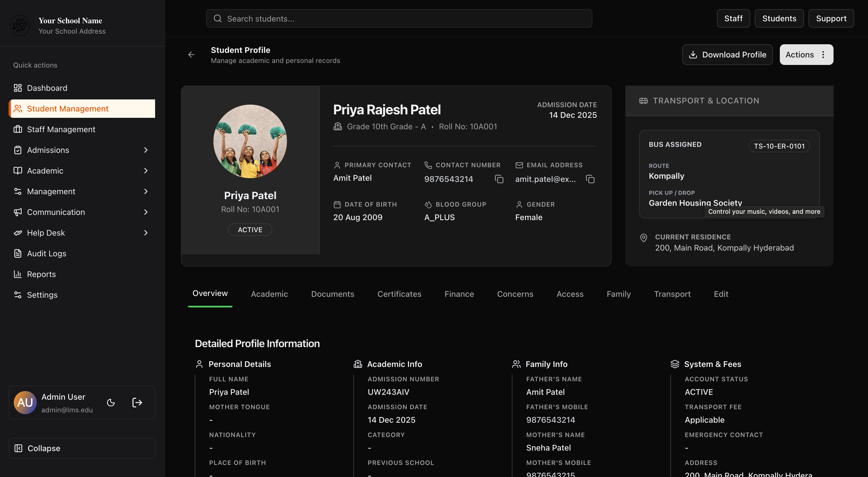Click the Download Profile button
868x477 pixels.
(x=727, y=55)
